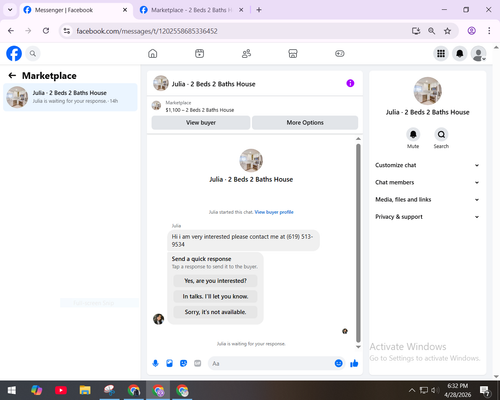Open the emoji picker smiley icon
The image size is (500, 400).
338,363
